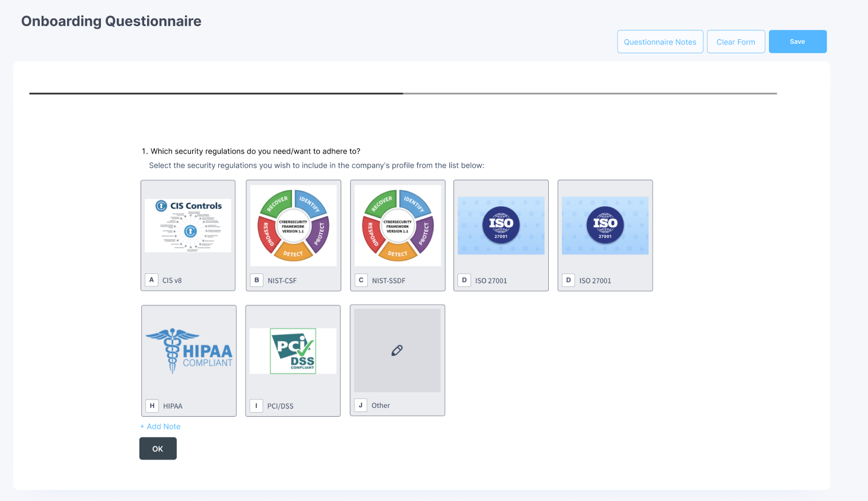
Task: Click the PCI/DSS label text
Action: pyautogui.click(x=280, y=406)
